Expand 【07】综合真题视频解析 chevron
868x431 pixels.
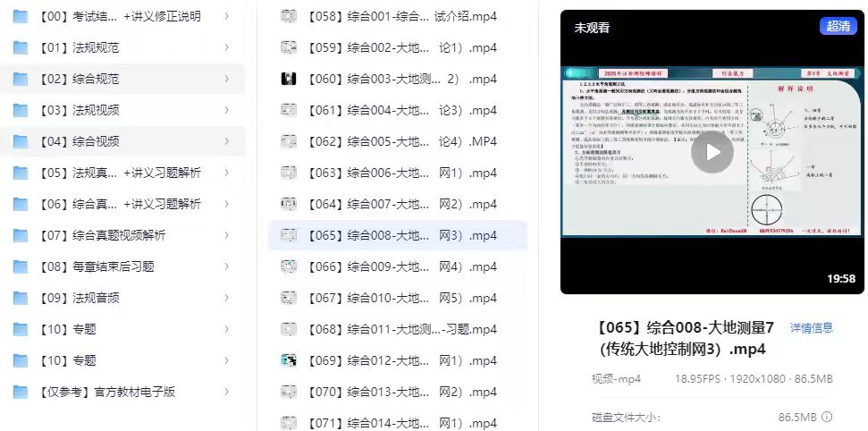(x=226, y=235)
